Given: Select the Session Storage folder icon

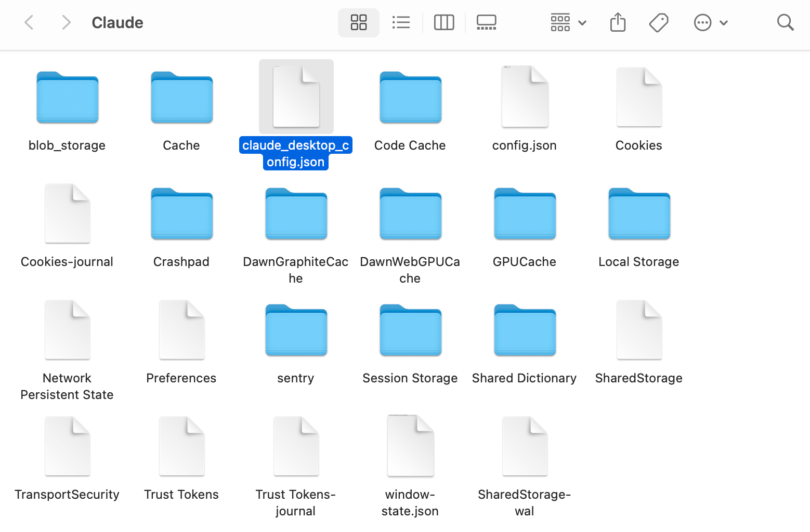Looking at the screenshot, I should [411, 330].
